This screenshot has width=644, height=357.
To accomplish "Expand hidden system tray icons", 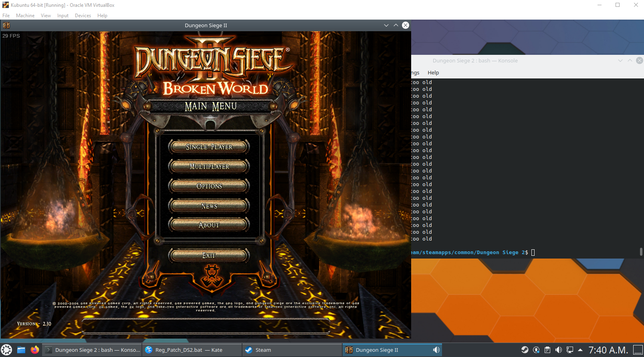I will click(x=580, y=350).
